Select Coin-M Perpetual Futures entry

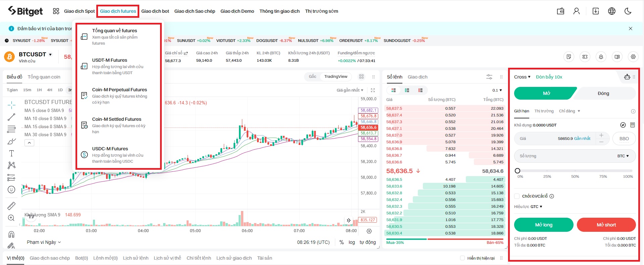pos(117,96)
